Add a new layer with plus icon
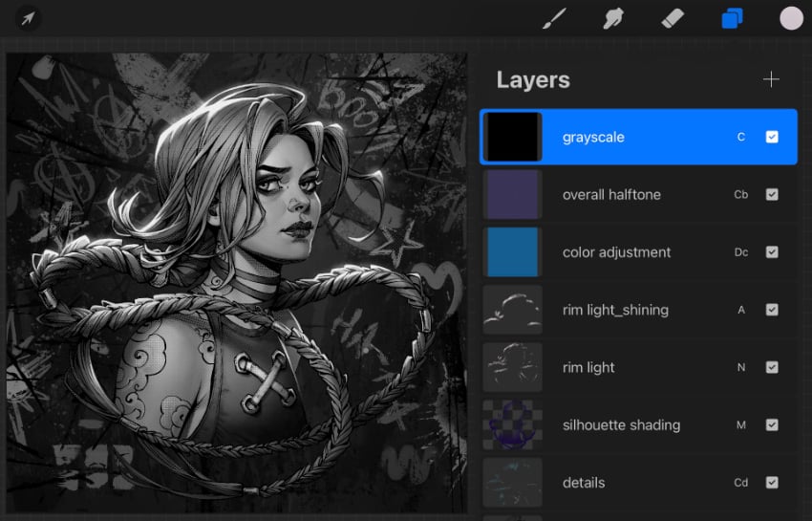The width and height of the screenshot is (812, 521). pos(771,79)
